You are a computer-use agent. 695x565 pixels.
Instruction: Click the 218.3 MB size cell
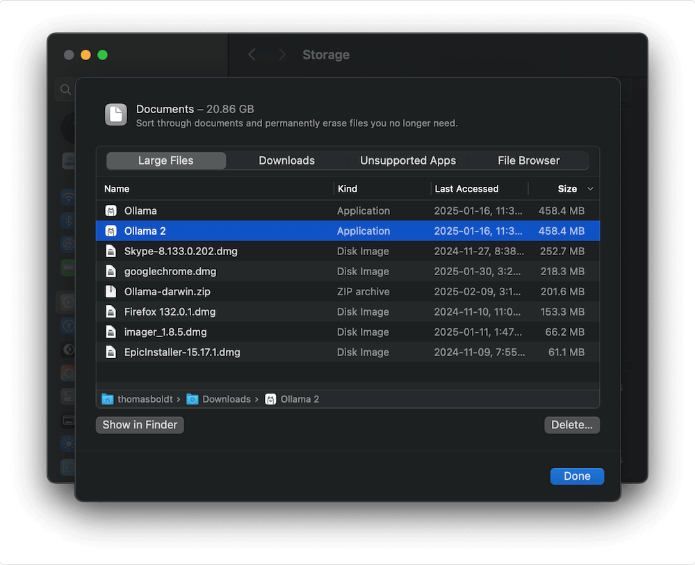click(x=562, y=272)
